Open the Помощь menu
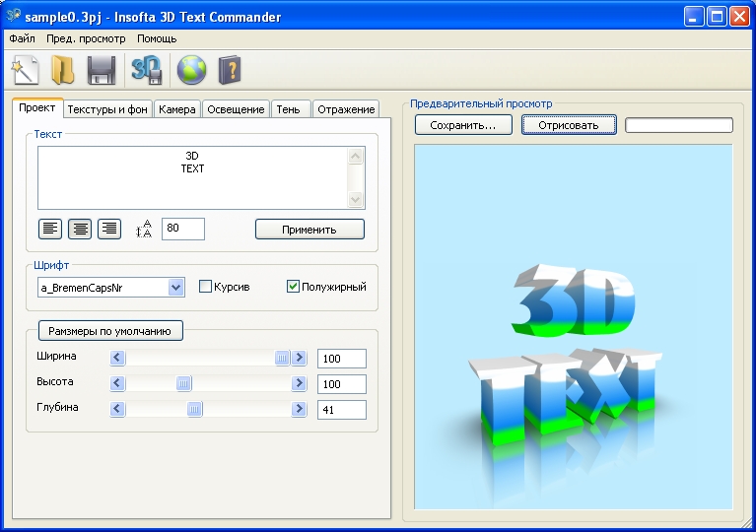This screenshot has height=532, width=756. [157, 38]
